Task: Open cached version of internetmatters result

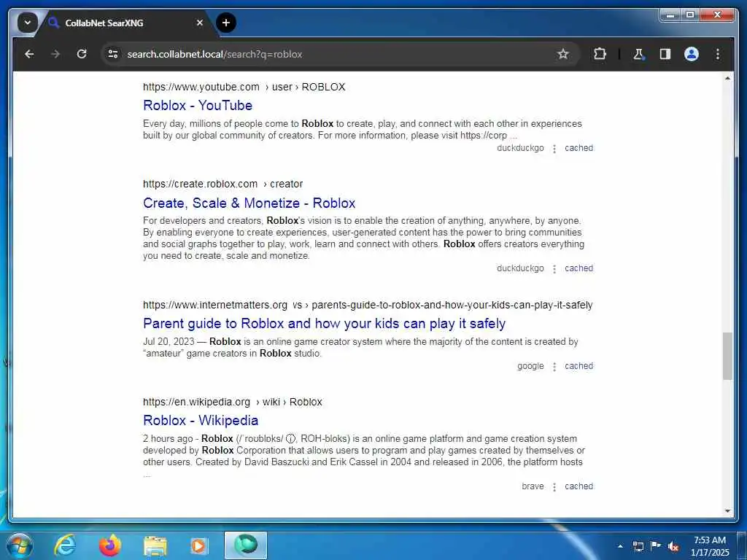Action: [578, 366]
